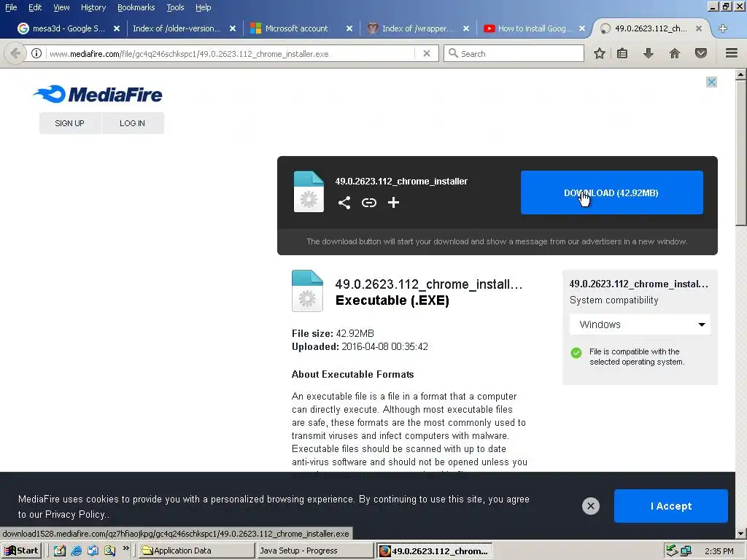Open the Edit menu
This screenshot has height=560, width=747.
[x=35, y=7]
